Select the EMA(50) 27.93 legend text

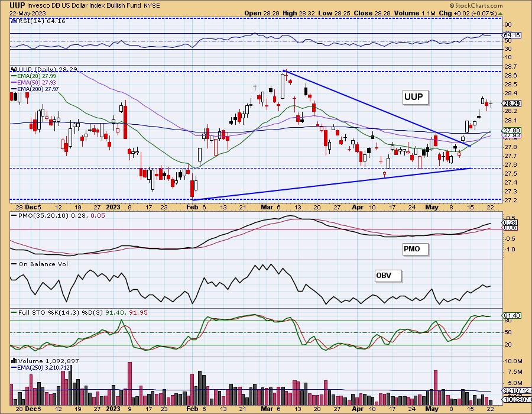pyautogui.click(x=37, y=83)
